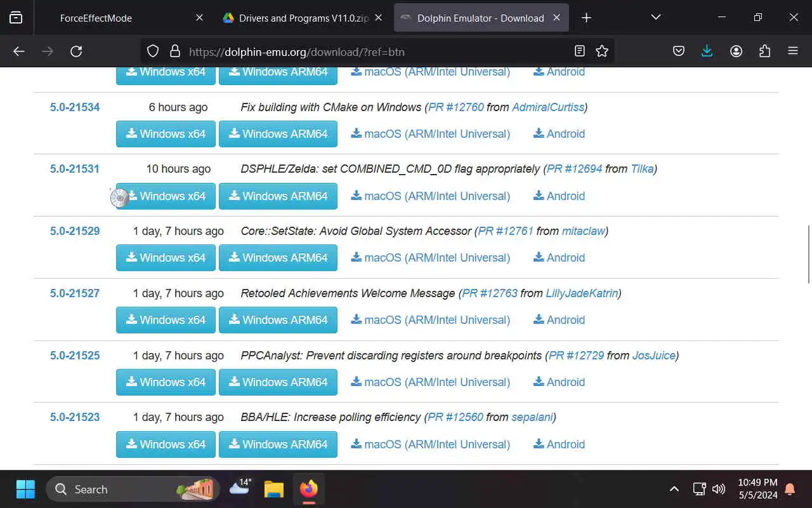Download macOS build for 5.0-21534
Viewport: 812px width, 508px height.
point(431,134)
